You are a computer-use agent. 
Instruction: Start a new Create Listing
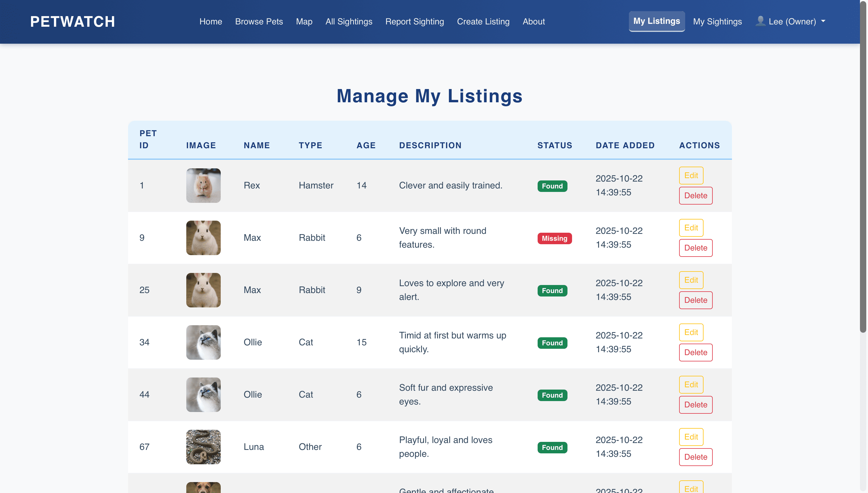[x=483, y=21]
